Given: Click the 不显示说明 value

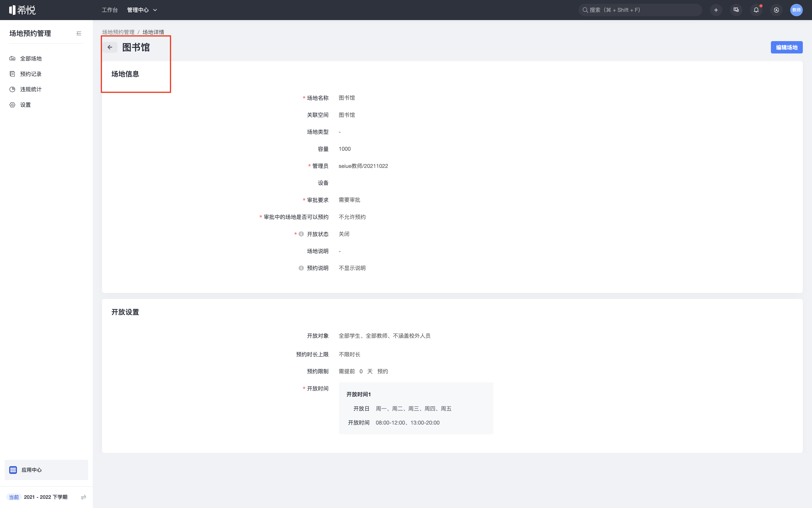Looking at the screenshot, I should pyautogui.click(x=352, y=268).
